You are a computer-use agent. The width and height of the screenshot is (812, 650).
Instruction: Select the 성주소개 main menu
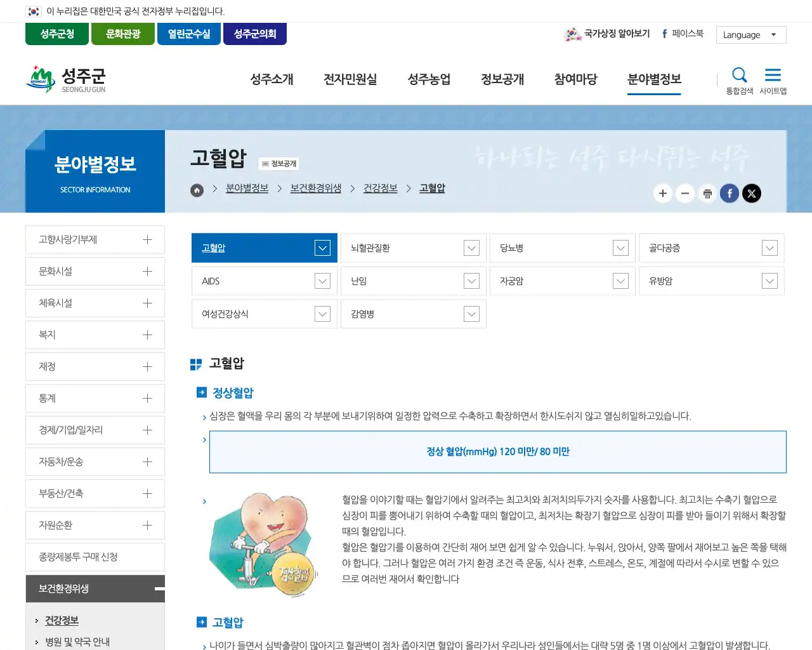click(x=272, y=79)
